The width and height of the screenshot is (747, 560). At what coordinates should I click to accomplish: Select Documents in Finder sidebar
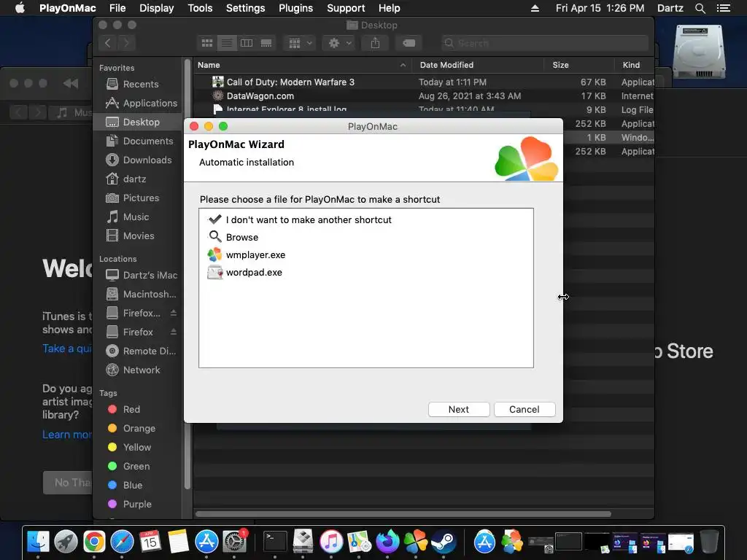(x=137, y=141)
